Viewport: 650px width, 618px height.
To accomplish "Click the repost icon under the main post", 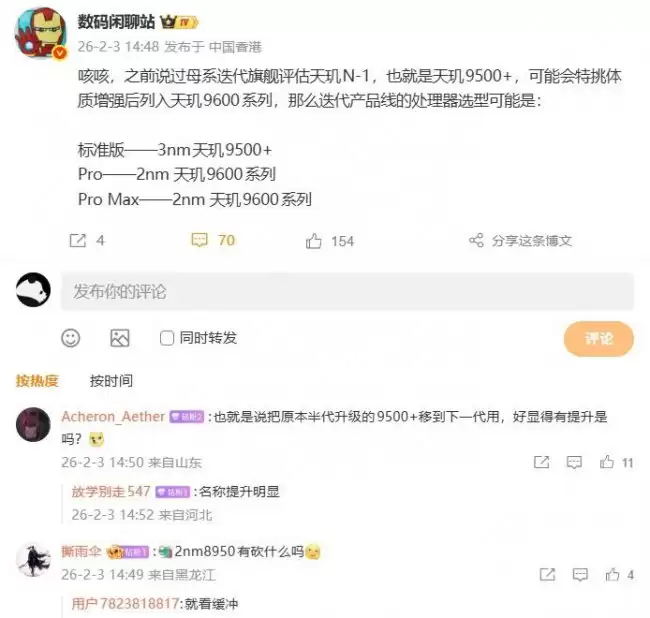I will pos(78,240).
